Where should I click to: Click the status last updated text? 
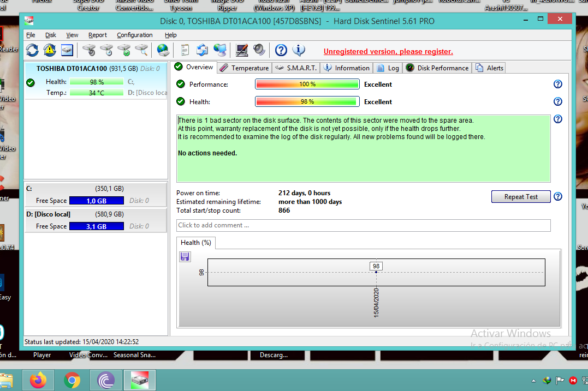[81, 342]
